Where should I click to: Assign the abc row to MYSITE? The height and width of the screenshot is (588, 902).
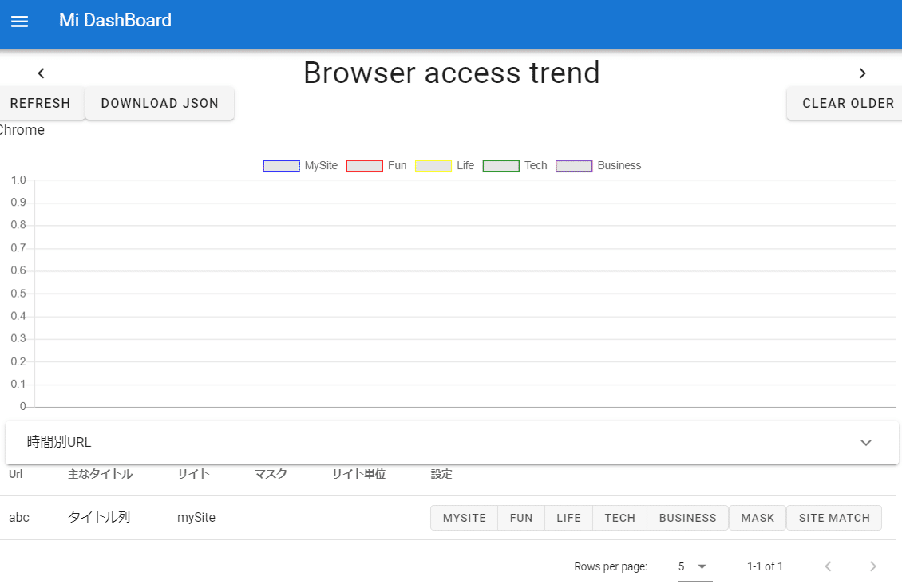(465, 518)
